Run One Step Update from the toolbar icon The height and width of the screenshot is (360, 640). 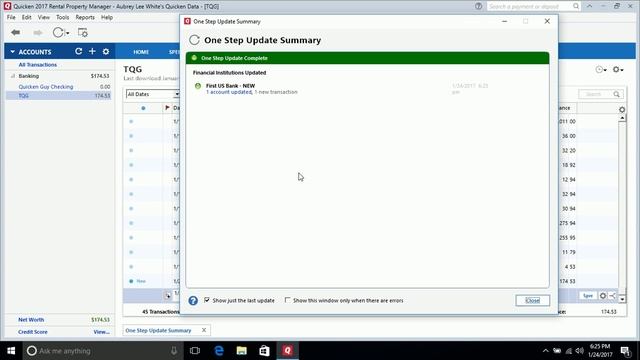pyautogui.click(x=58, y=33)
